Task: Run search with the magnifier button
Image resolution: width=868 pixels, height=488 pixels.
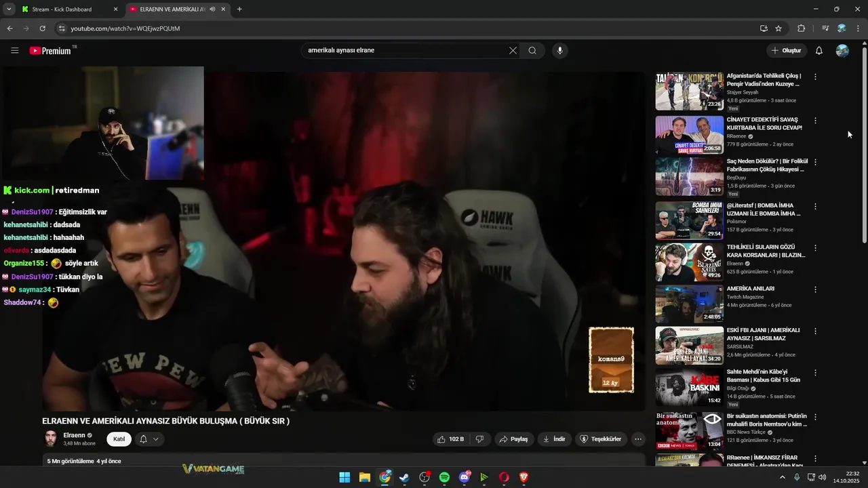Action: (532, 50)
